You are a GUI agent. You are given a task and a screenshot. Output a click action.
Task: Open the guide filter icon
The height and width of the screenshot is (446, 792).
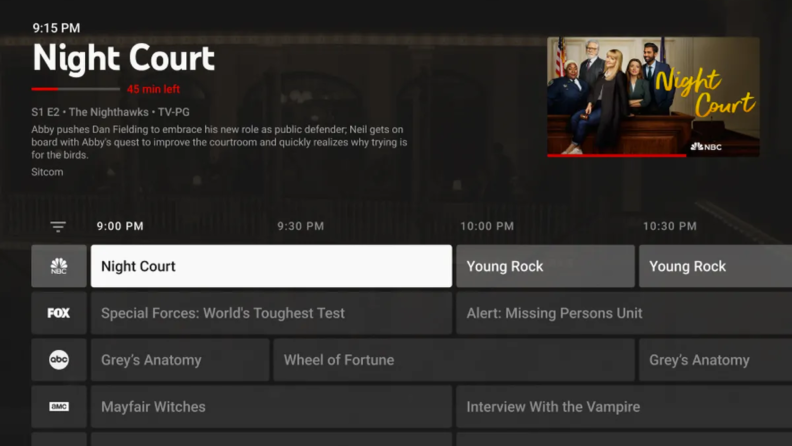pyautogui.click(x=58, y=227)
